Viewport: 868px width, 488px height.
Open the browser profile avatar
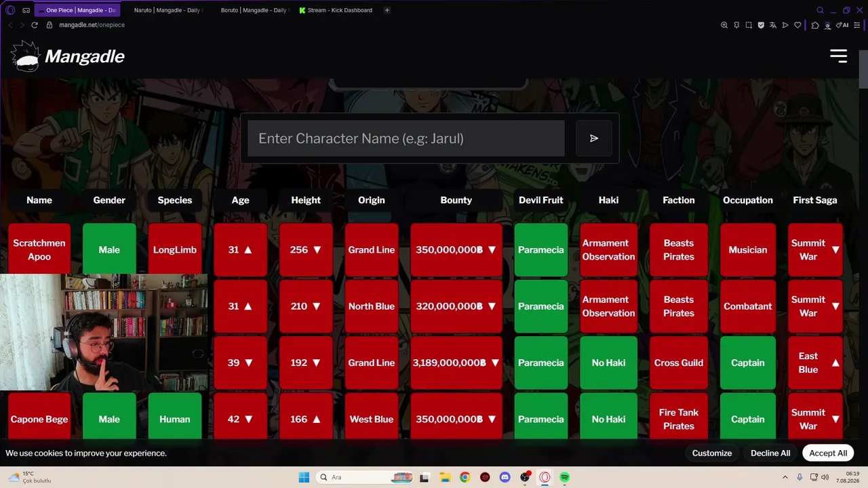pyautogui.click(x=827, y=25)
